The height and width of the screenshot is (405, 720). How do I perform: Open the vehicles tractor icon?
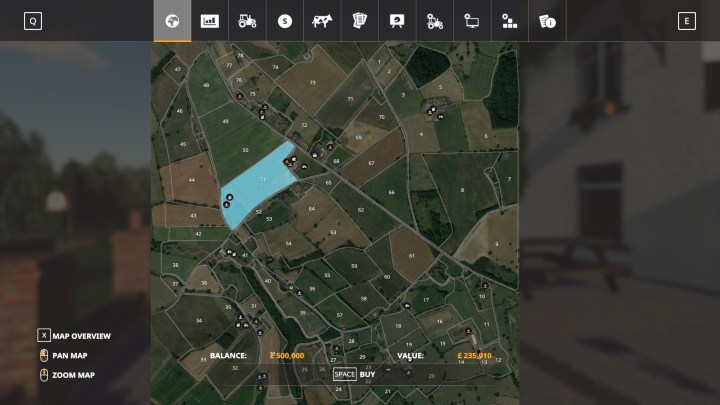247,21
